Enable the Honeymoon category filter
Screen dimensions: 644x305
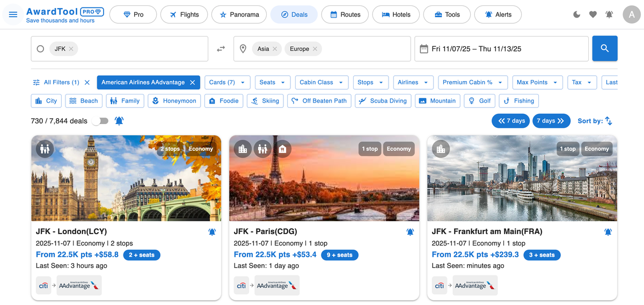click(x=173, y=100)
